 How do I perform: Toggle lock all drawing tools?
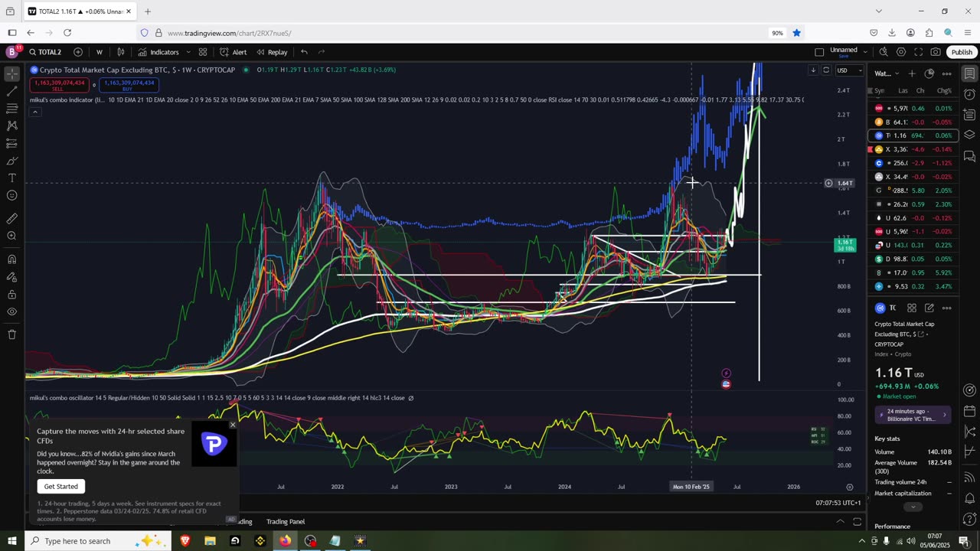(x=11, y=294)
